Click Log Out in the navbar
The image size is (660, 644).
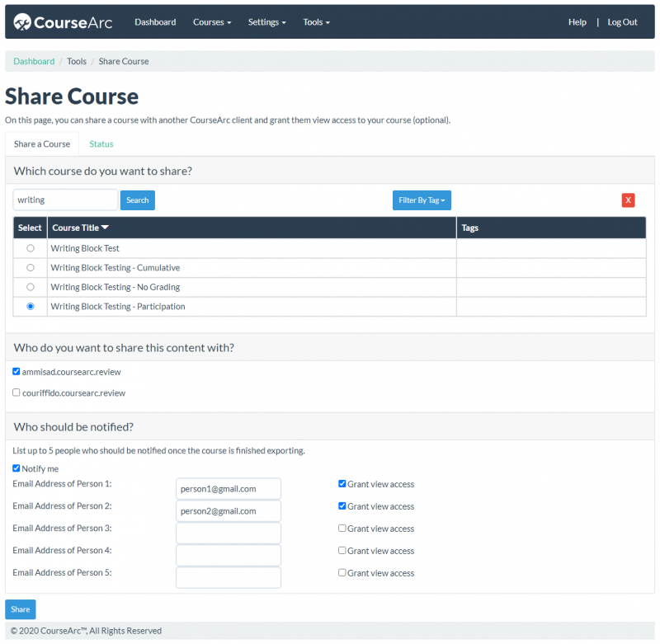pos(622,22)
